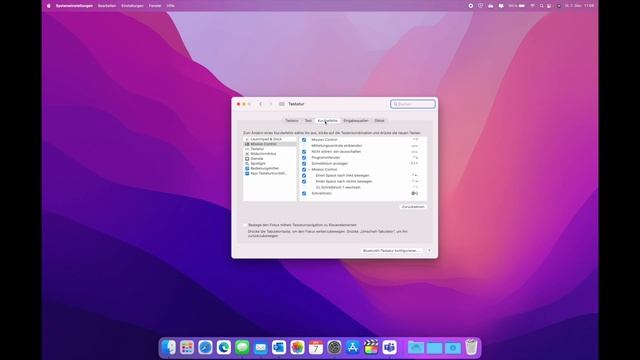The width and height of the screenshot is (640, 360).
Task: Uncheck Nicht stören ein-/ausschalten
Action: (304, 151)
